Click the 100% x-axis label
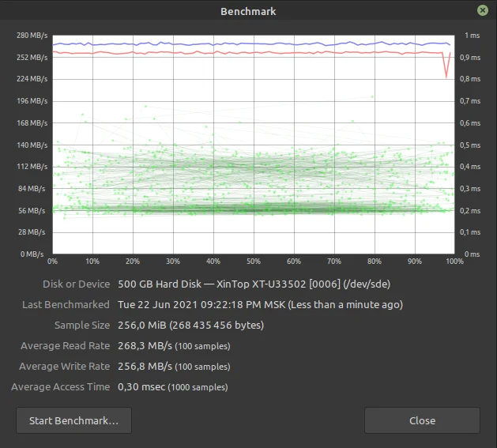This screenshot has height=448, width=497. 454,262
